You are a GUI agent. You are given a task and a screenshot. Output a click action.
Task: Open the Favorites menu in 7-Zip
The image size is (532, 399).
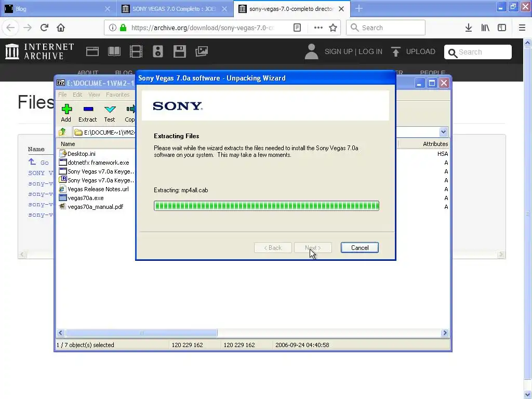[x=117, y=95]
